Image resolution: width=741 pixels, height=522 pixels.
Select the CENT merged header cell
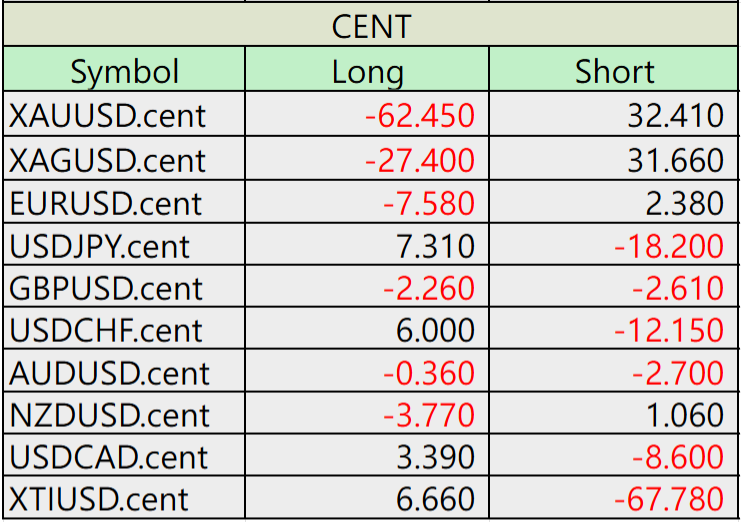tap(370, 25)
